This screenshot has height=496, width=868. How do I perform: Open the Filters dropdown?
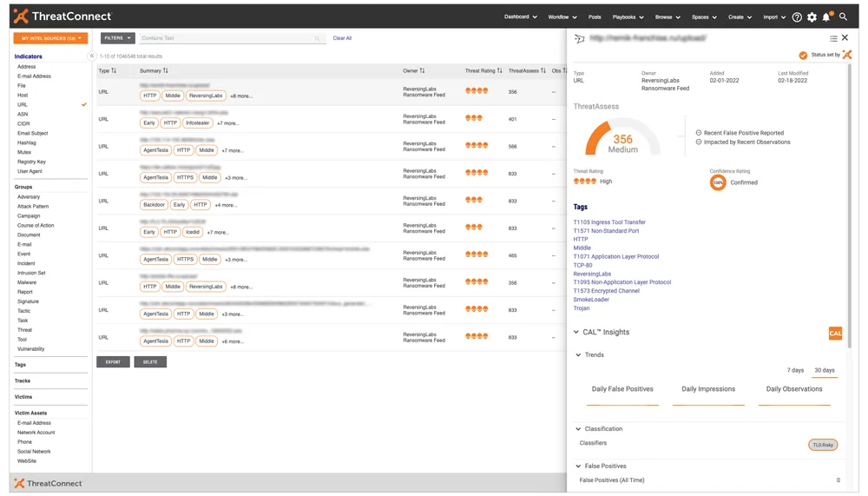coord(117,38)
